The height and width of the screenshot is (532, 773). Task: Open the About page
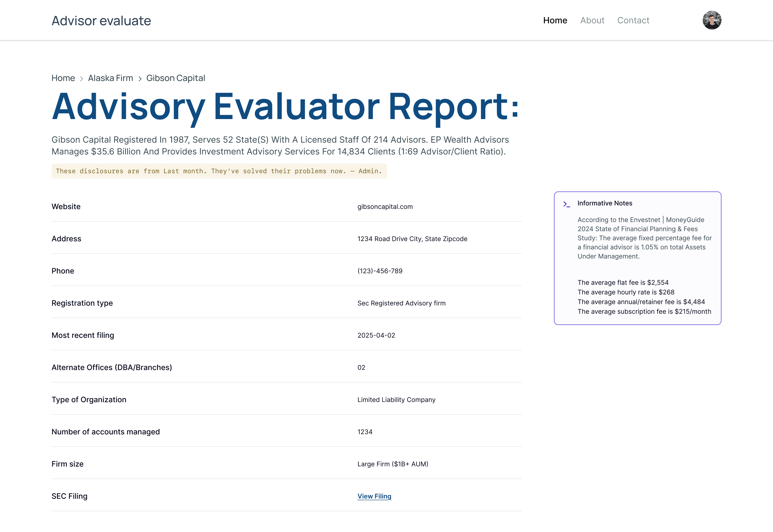click(x=592, y=20)
